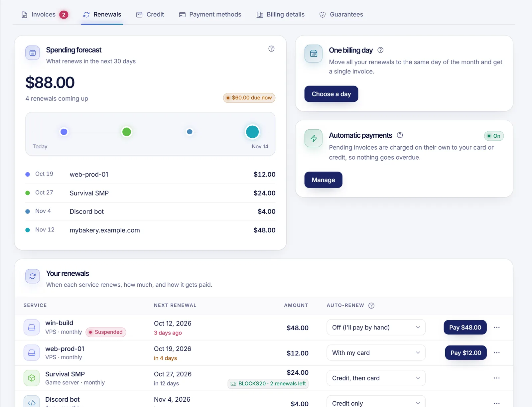The image size is (532, 407).
Task: Open the Payment methods tab
Action: 210,15
